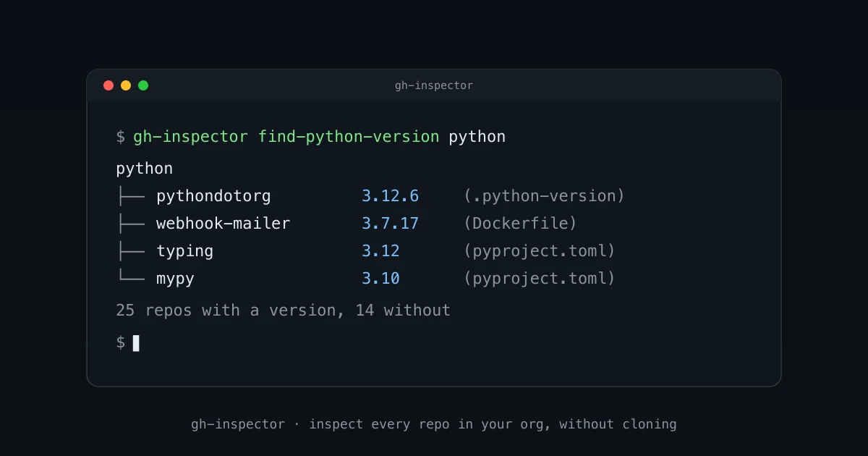Viewport: 868px width, 456px height.
Task: Click the 'find-python-version' subcommand text
Action: (x=349, y=137)
